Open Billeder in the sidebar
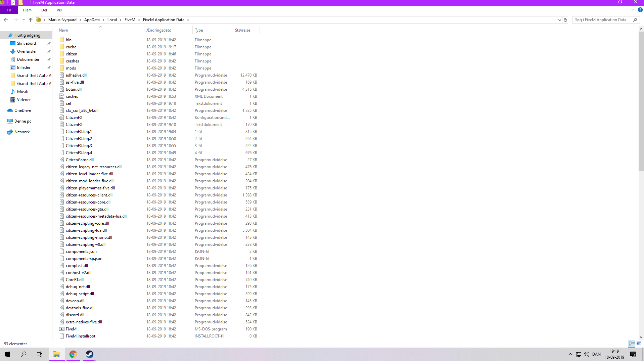Viewport: 644px width, 361px height. tap(24, 67)
